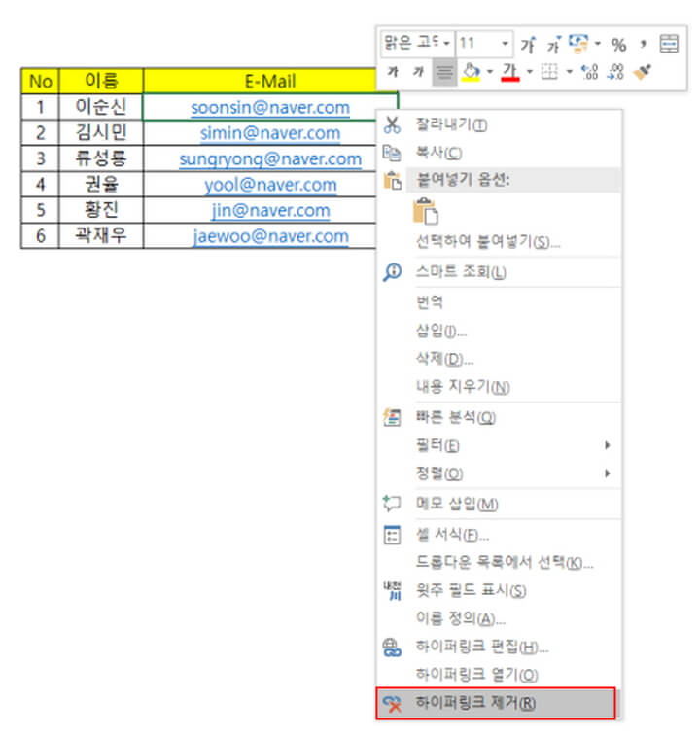Image resolution: width=700 pixels, height=736 pixels.
Task: Open jaewoo@naver.com link
Action: click(270, 236)
